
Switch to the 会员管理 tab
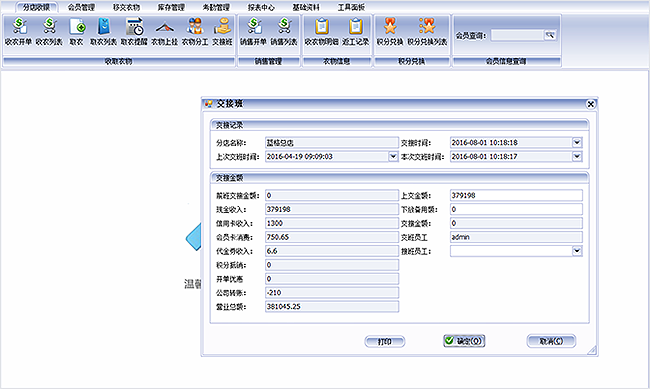pyautogui.click(x=82, y=7)
